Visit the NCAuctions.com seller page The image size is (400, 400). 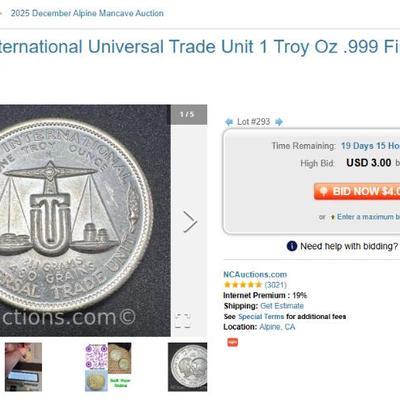click(x=255, y=275)
